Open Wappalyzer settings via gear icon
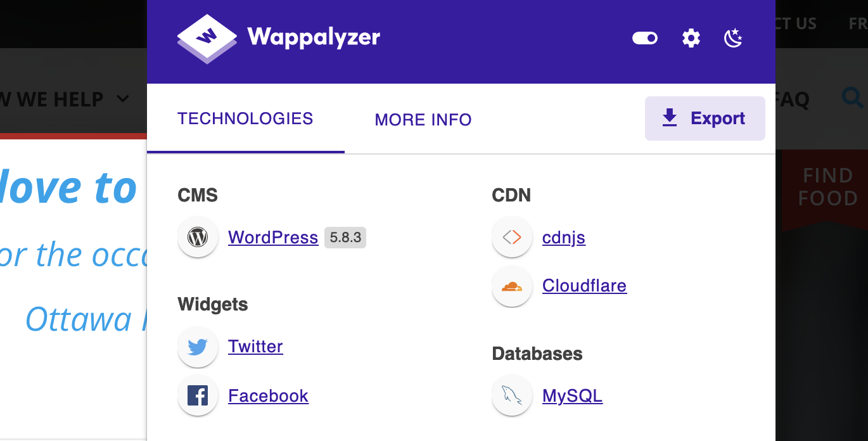The width and height of the screenshot is (868, 441). click(x=691, y=38)
